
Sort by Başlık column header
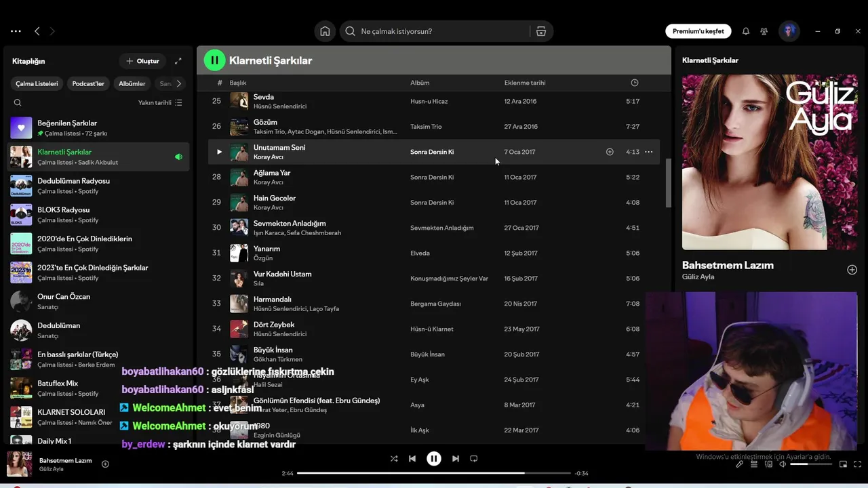pos(238,83)
